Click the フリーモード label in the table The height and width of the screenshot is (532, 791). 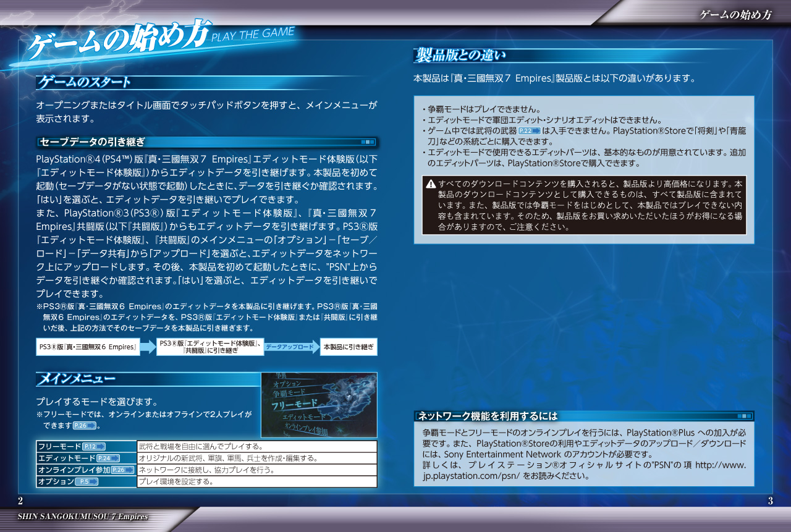click(59, 447)
